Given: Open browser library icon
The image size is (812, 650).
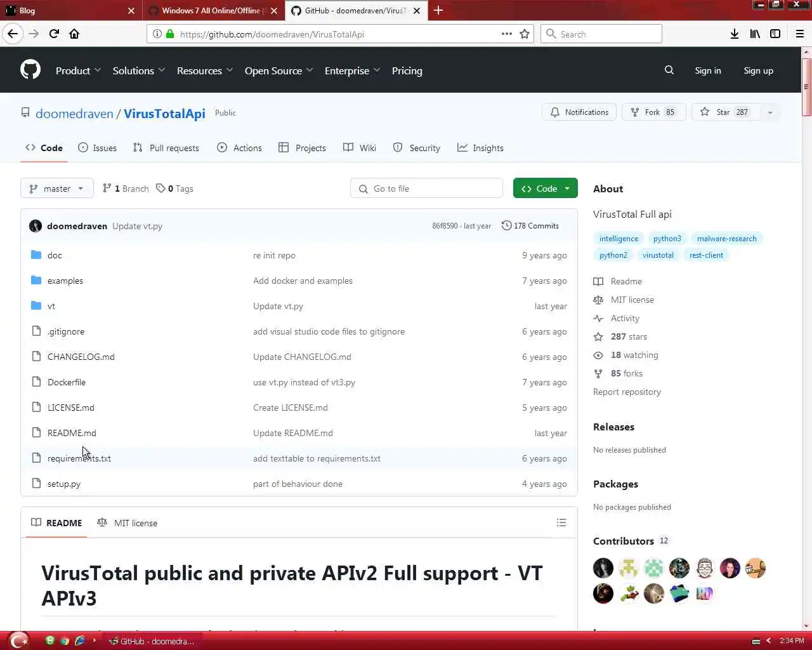Looking at the screenshot, I should tap(755, 34).
